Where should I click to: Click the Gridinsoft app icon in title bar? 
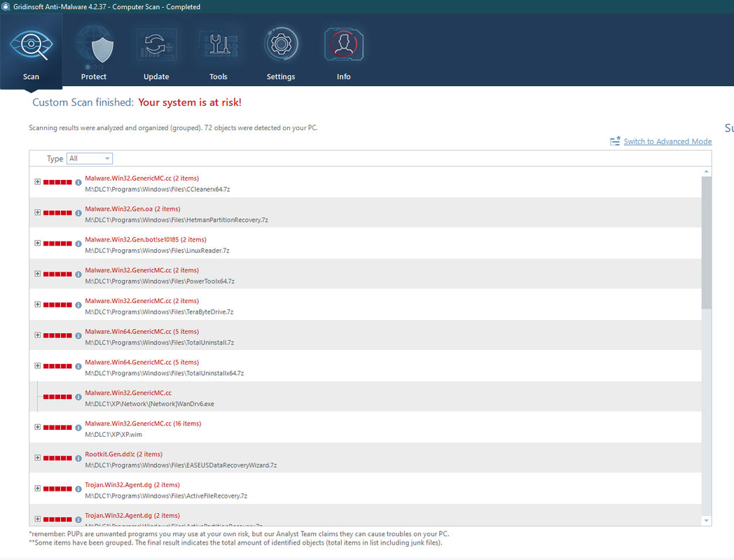pos(6,6)
